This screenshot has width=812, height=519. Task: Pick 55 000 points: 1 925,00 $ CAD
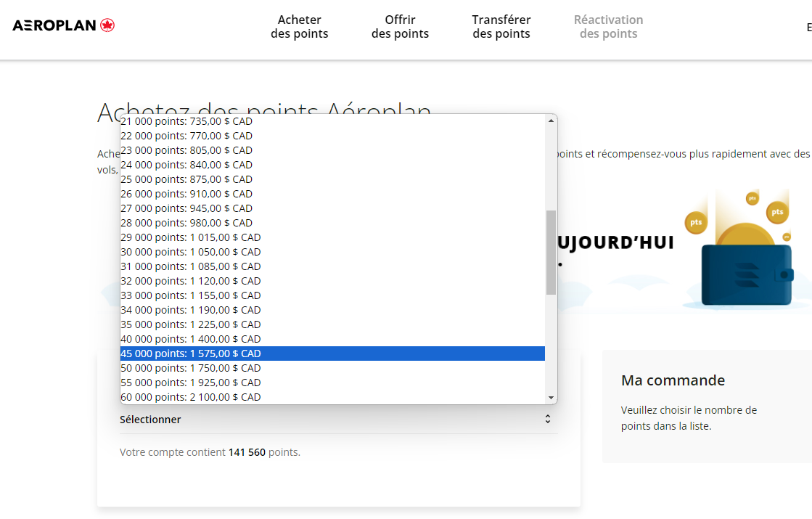[332, 383]
